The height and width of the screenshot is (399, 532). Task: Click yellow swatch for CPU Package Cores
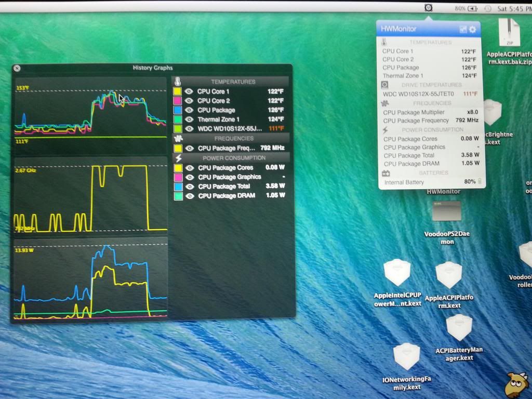tap(178, 168)
